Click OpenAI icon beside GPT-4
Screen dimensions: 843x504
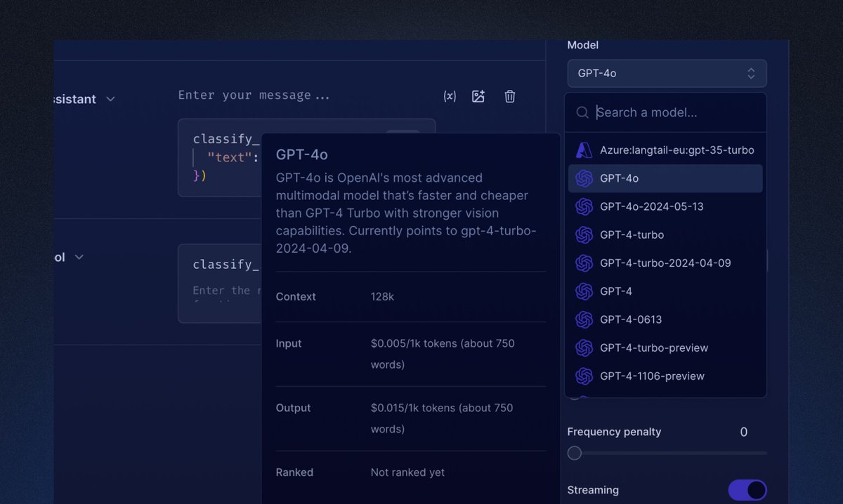point(584,291)
